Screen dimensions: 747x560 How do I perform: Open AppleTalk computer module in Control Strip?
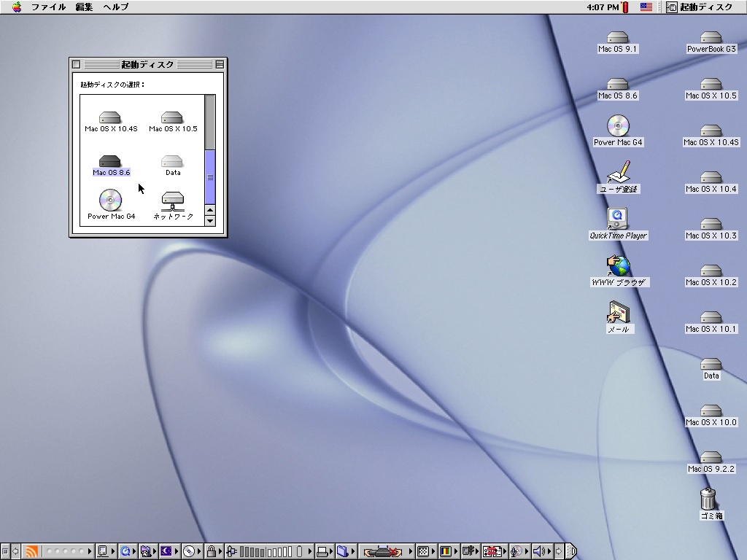106,551
